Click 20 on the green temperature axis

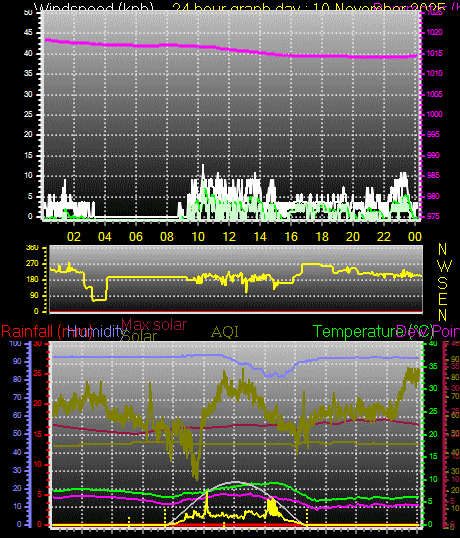coord(433,434)
